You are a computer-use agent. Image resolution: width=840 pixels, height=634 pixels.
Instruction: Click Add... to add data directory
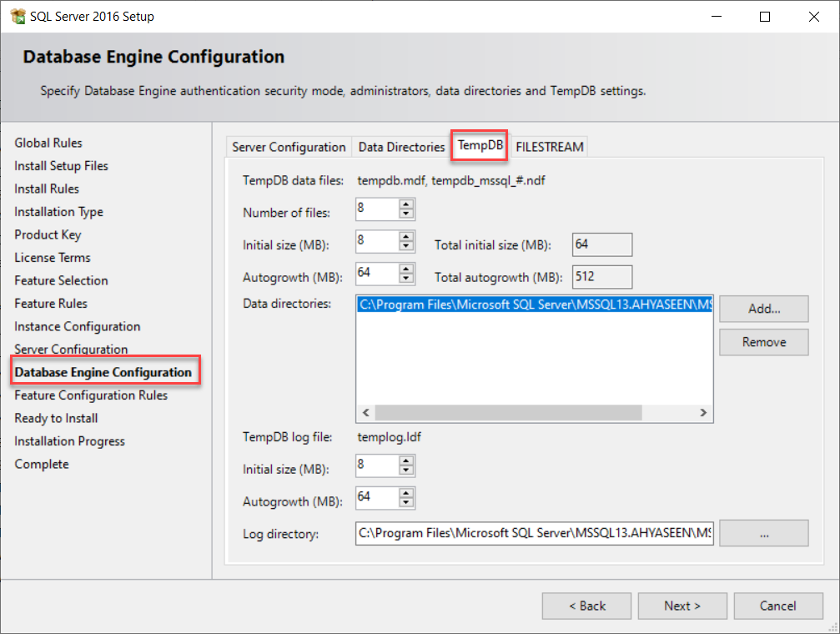[x=763, y=309]
